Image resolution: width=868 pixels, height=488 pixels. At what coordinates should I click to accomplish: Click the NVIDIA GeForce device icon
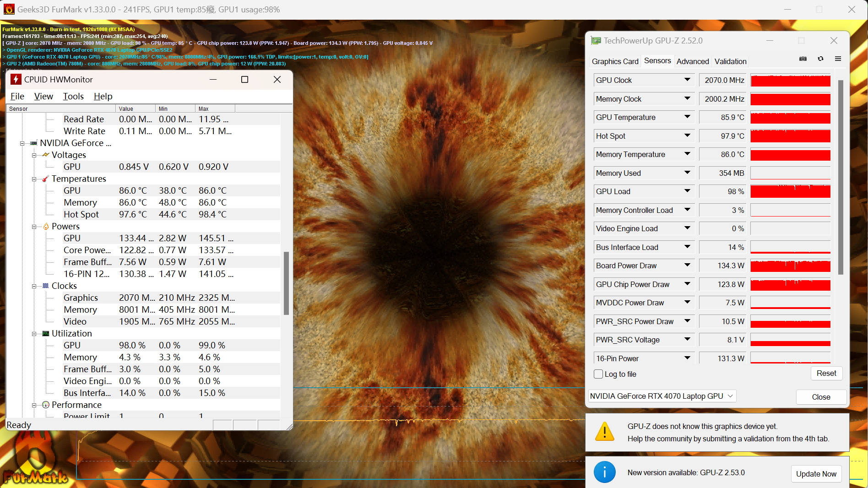point(34,143)
